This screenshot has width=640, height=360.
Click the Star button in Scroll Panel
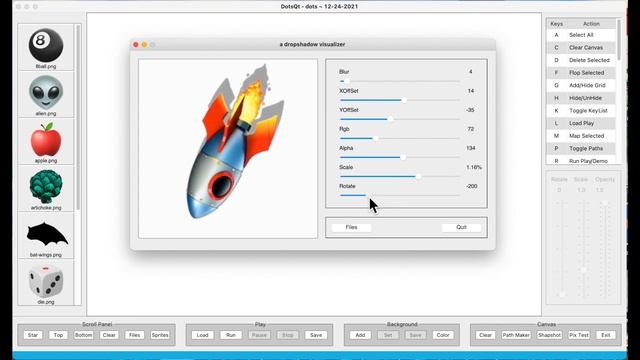(33, 335)
